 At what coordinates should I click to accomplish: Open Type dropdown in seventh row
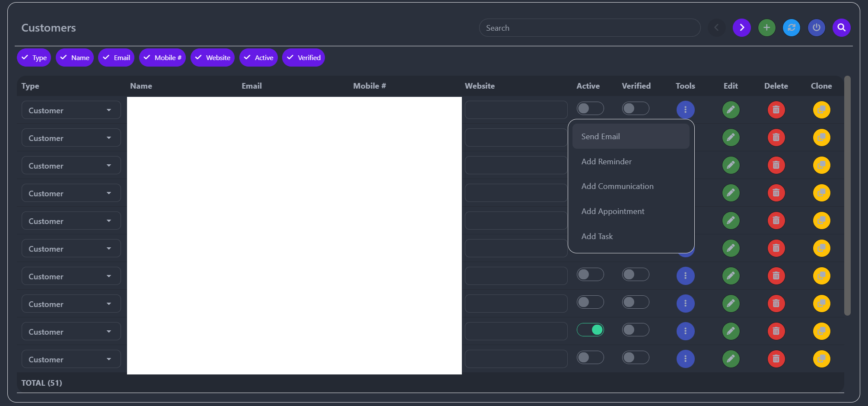71,276
